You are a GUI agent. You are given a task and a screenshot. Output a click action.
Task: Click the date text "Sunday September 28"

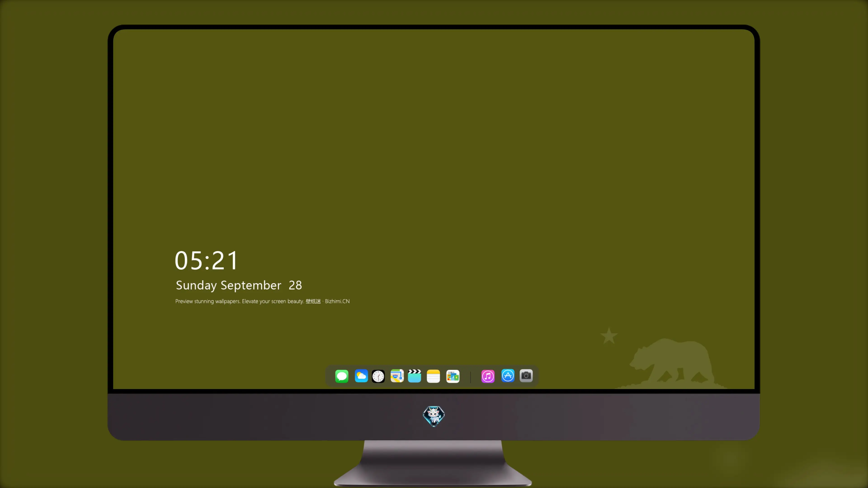point(239,285)
